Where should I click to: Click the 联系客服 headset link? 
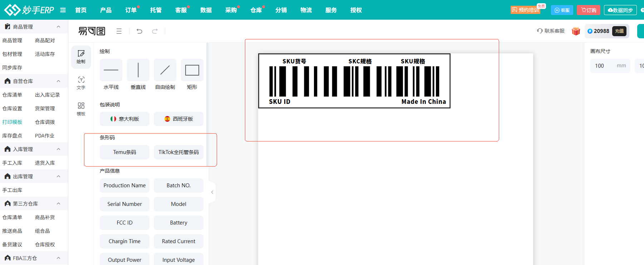coord(551,31)
